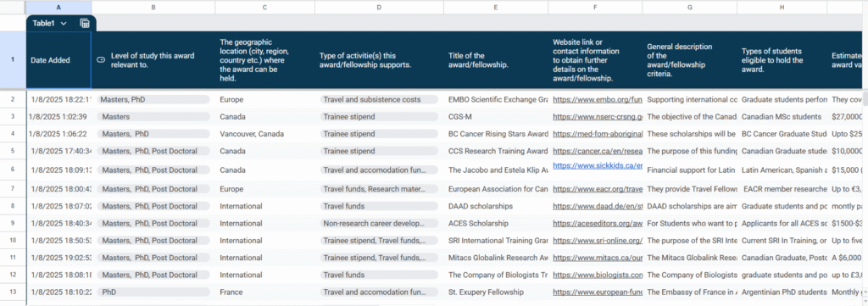This screenshot has height=306, width=868.
Task: Click the St. Exupery Fellowship cell
Action: coord(495,292)
